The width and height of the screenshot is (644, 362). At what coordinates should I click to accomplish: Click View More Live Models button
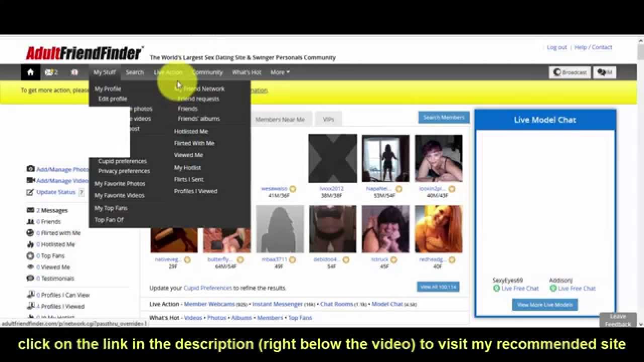(545, 305)
